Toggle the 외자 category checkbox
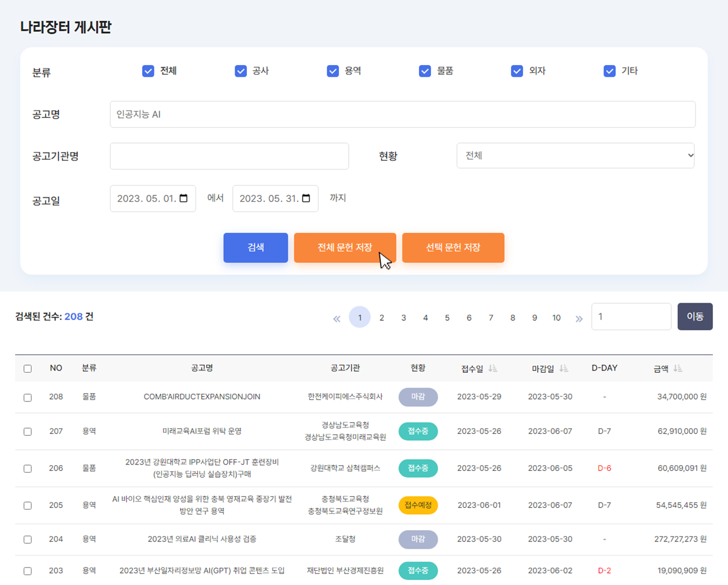 tap(517, 71)
